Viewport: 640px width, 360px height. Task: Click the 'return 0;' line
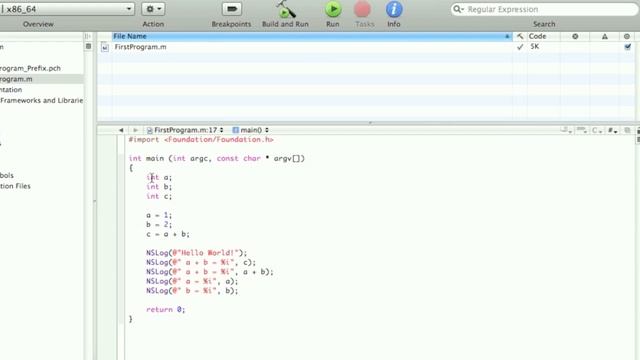(x=166, y=309)
